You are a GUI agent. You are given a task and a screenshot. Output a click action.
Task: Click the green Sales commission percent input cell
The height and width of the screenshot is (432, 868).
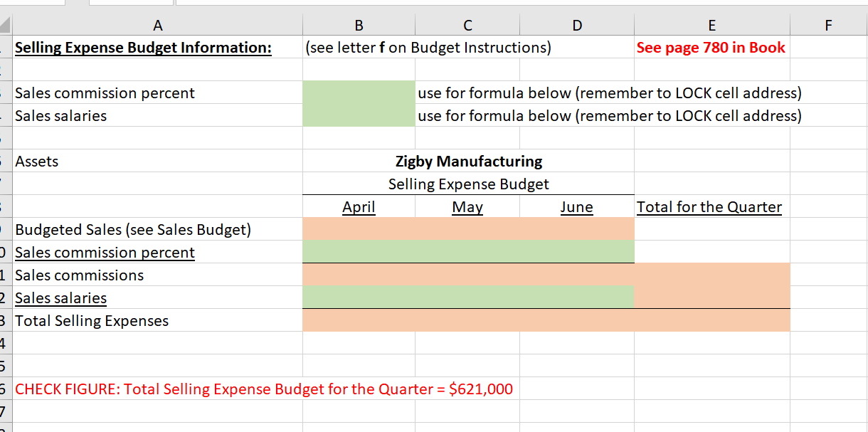click(359, 93)
